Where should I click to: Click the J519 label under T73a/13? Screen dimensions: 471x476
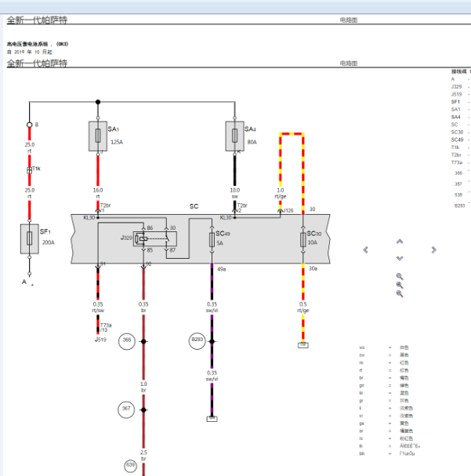pos(100,340)
